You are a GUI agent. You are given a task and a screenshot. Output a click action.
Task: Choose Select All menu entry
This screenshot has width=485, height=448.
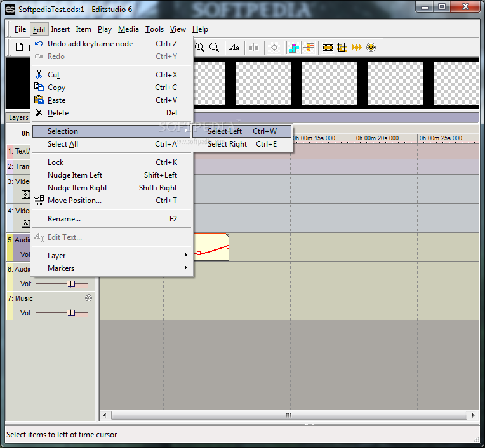[112, 144]
